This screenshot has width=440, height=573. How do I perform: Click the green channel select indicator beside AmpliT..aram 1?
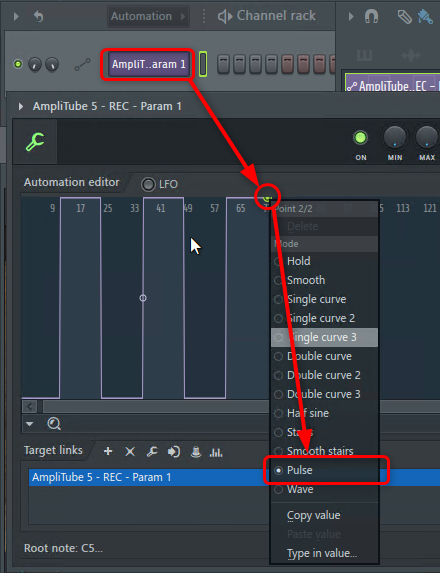(203, 64)
